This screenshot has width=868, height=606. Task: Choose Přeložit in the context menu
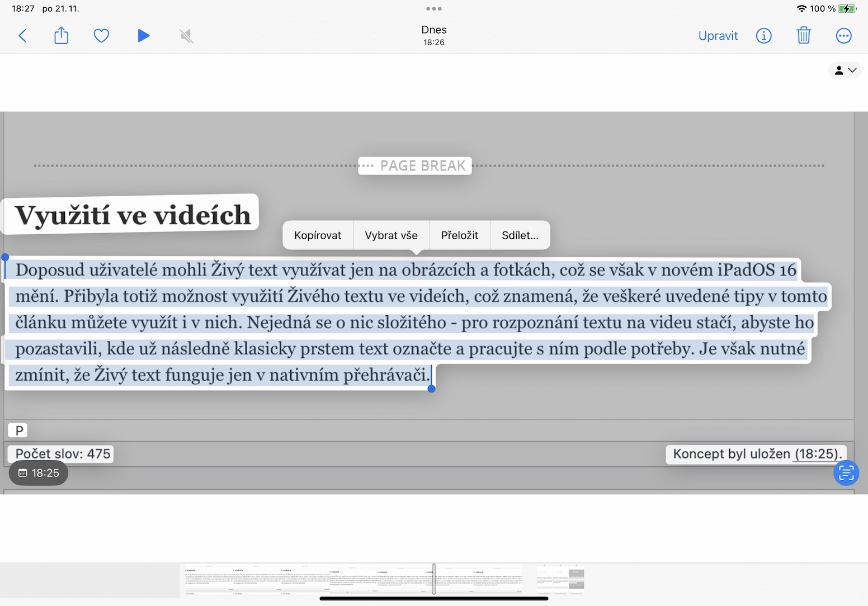click(460, 235)
